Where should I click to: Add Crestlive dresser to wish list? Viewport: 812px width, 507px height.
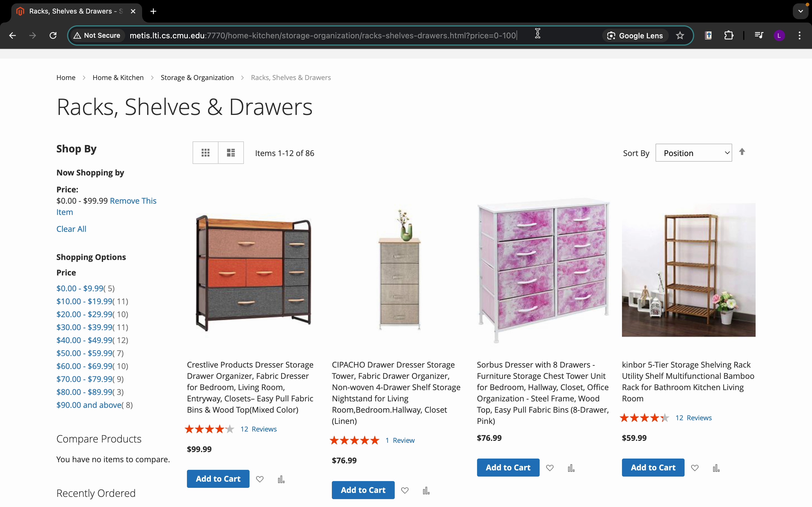tap(260, 479)
